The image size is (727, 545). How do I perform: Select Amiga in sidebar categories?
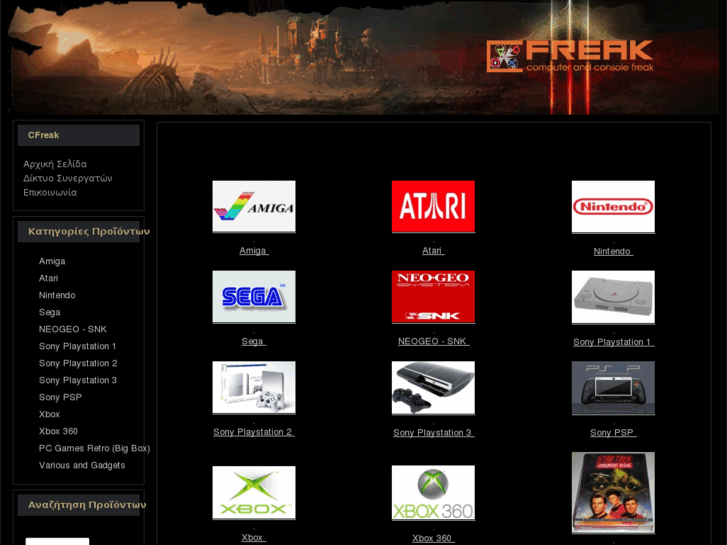pyautogui.click(x=52, y=261)
